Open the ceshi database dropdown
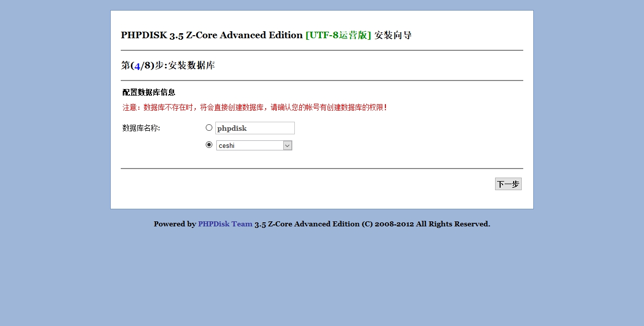 (x=254, y=145)
